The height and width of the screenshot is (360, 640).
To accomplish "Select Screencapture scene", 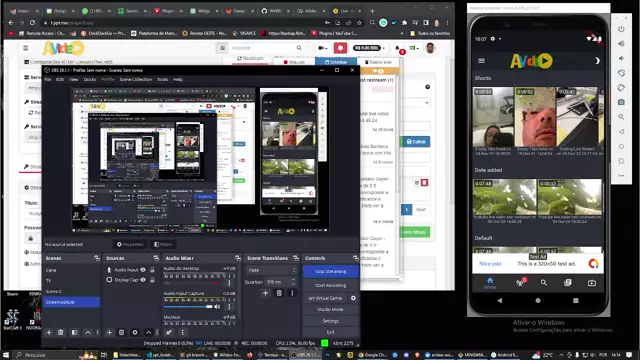I will click(71, 302).
